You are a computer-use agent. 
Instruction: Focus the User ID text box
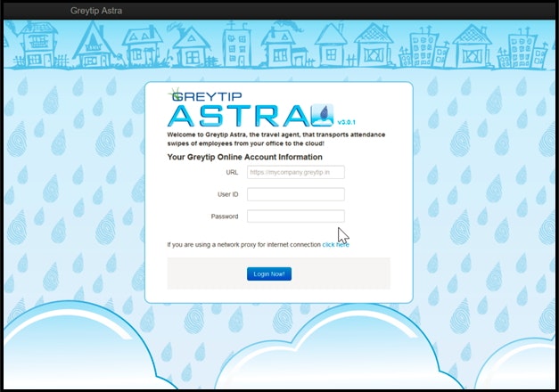click(x=295, y=194)
